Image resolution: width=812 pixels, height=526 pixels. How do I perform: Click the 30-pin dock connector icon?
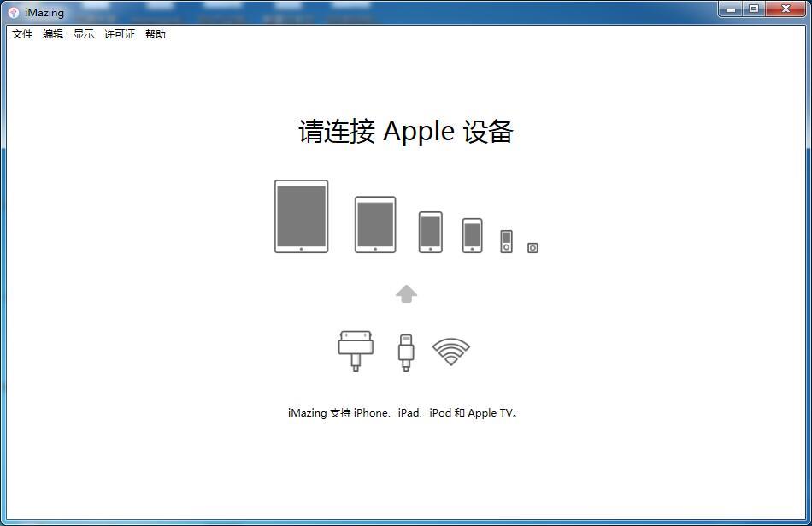[356, 351]
